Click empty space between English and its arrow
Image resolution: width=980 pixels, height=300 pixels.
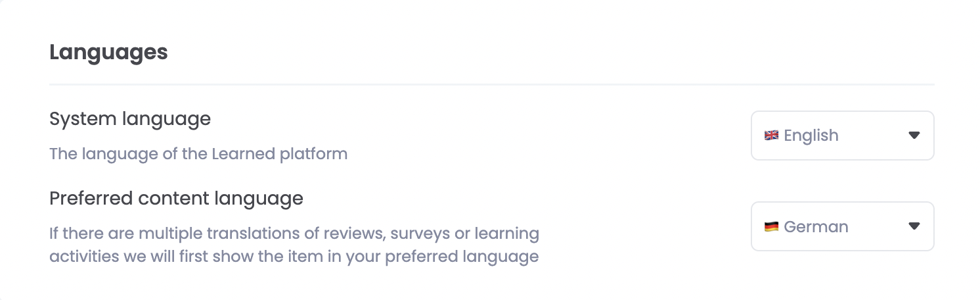(874, 136)
